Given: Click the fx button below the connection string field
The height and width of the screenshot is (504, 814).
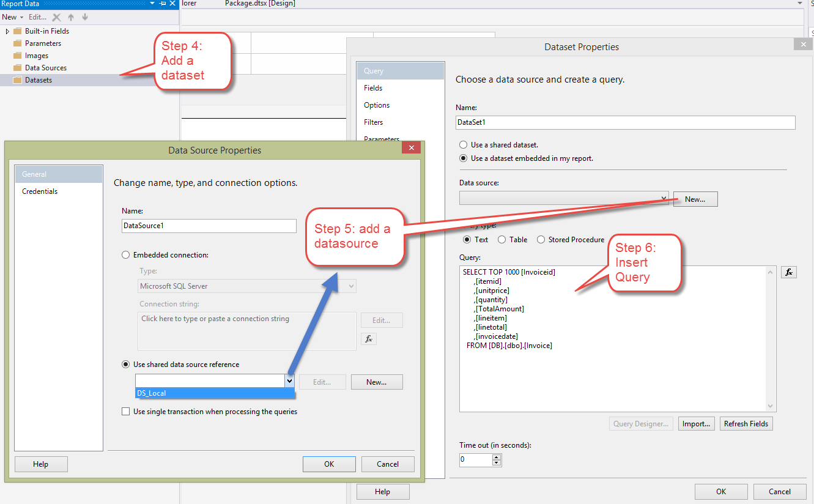Looking at the screenshot, I should [369, 338].
